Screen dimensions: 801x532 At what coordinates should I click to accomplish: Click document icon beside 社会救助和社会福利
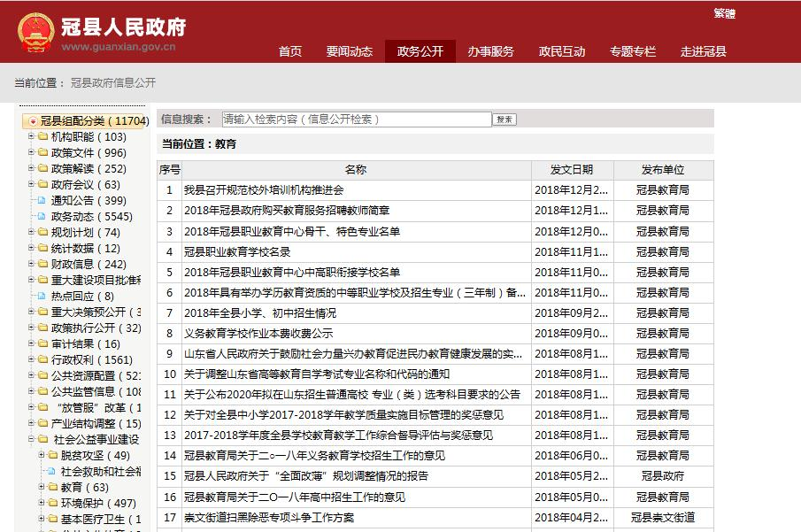click(x=51, y=471)
